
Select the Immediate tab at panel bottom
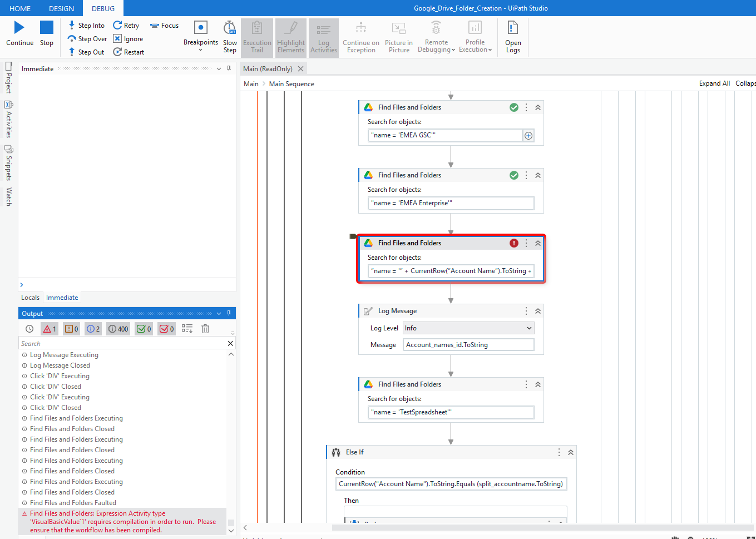(x=62, y=298)
